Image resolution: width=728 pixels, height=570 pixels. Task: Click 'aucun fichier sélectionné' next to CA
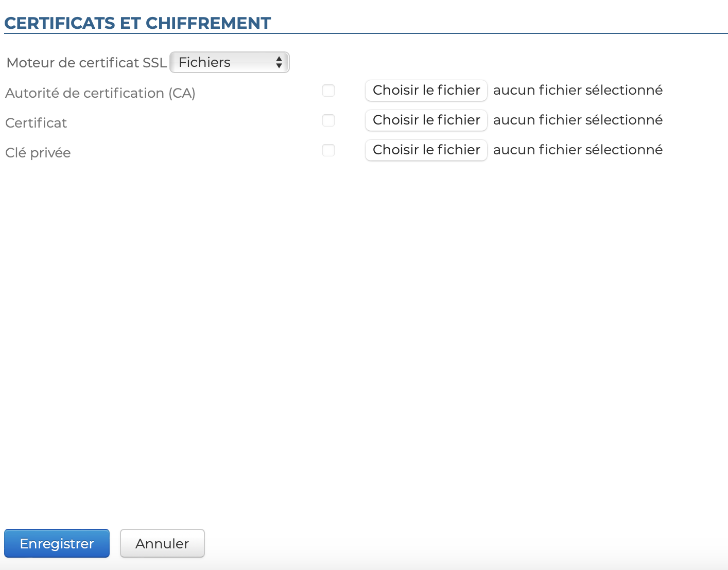click(x=578, y=91)
